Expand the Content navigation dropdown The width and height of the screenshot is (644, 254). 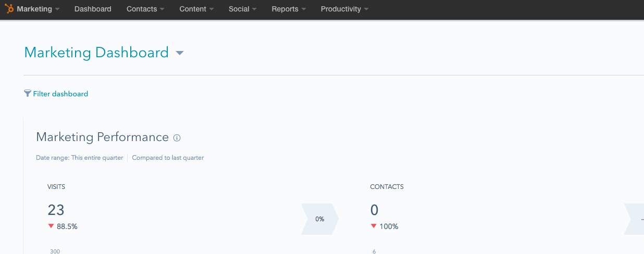(196, 9)
